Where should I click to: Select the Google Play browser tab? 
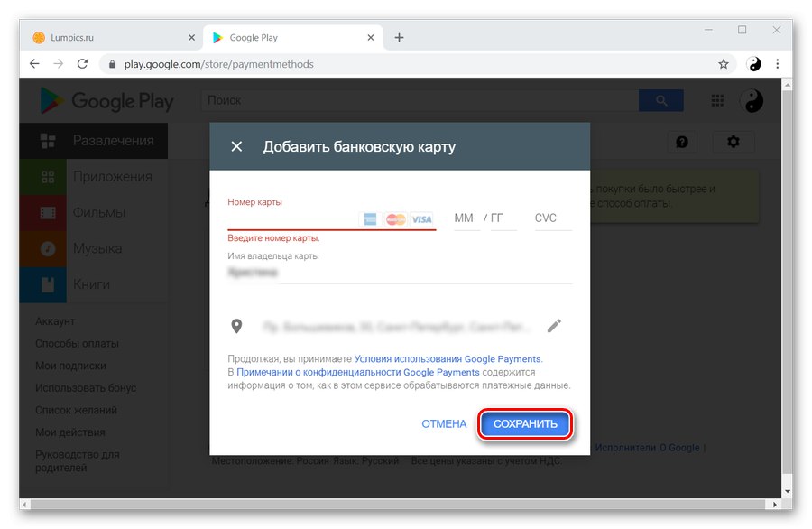[292, 37]
